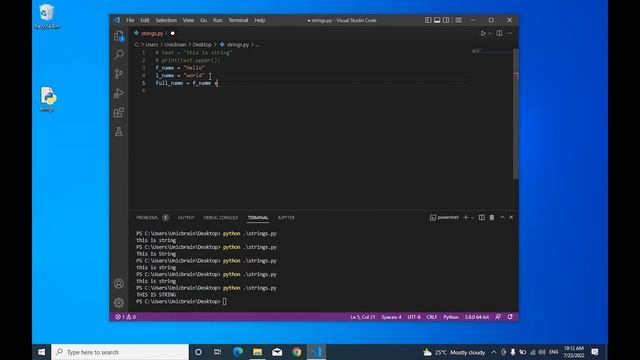The width and height of the screenshot is (640, 360).
Task: Open Task View on the taskbar
Action: pos(218,352)
